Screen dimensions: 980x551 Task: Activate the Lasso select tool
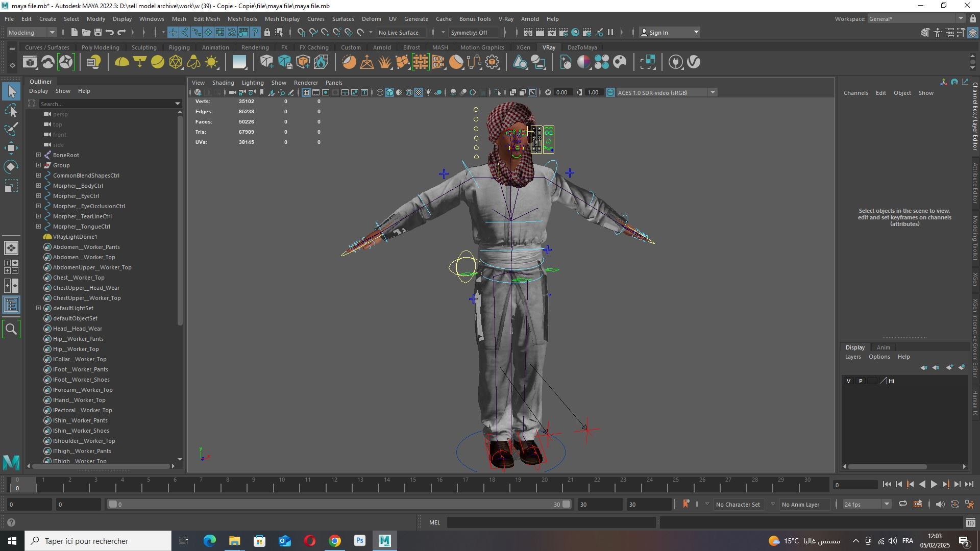11,110
